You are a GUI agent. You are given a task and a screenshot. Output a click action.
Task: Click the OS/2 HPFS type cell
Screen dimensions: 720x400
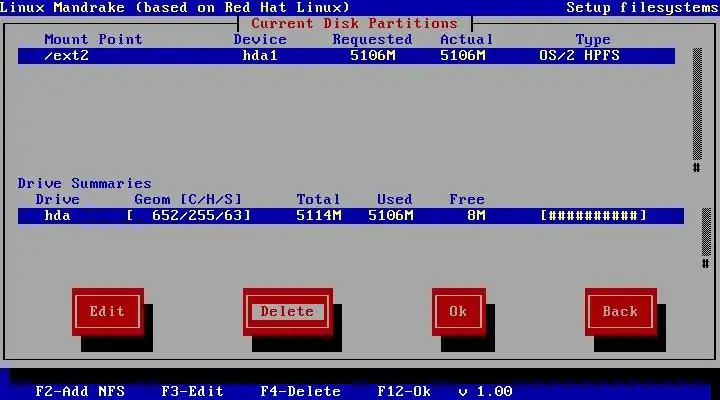point(579,56)
